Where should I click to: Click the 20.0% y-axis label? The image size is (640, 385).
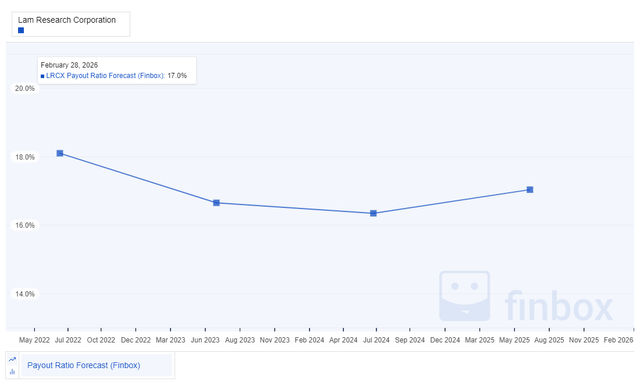(25, 88)
